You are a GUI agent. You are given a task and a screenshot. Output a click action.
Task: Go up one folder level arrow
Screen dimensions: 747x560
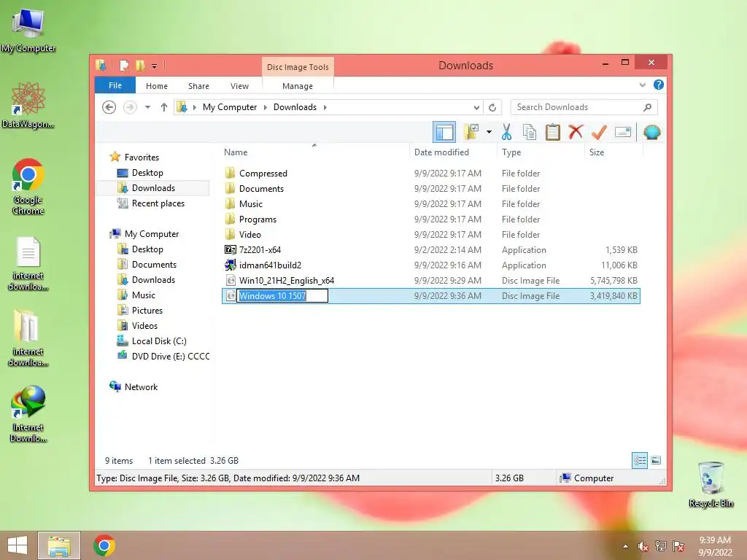(x=164, y=107)
